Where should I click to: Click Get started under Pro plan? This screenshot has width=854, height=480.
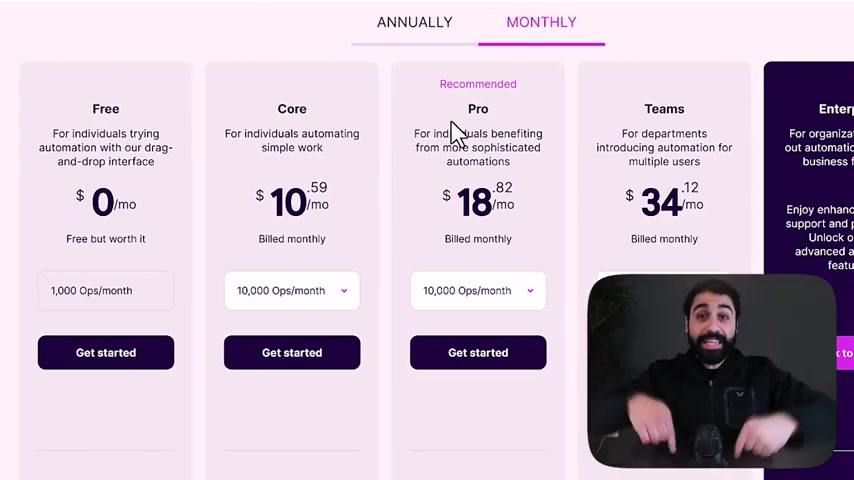point(478,352)
